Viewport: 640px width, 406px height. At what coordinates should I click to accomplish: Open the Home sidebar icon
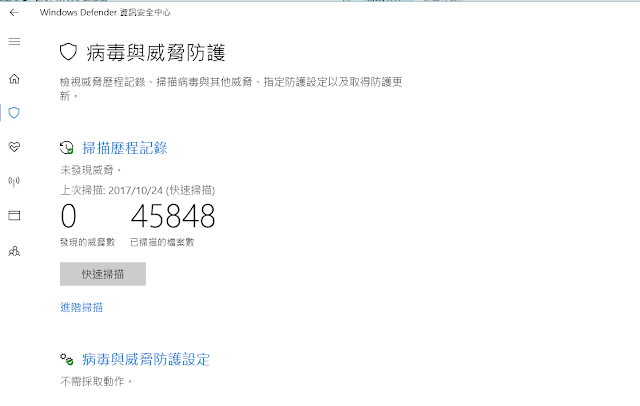(14, 79)
